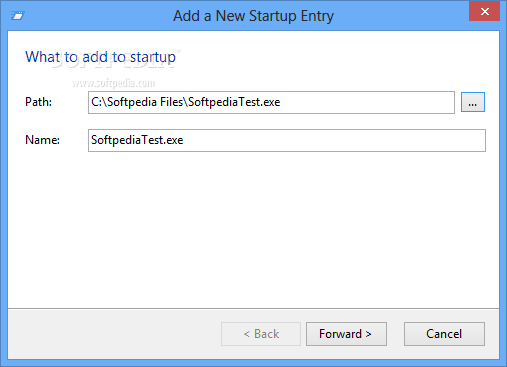Click the 'Path:' label
The image size is (507, 367).
[38, 102]
